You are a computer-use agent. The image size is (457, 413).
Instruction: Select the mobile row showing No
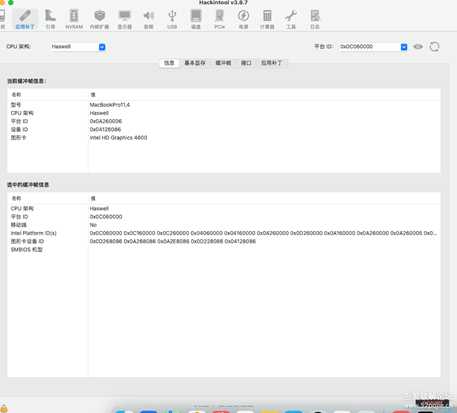coord(224,225)
